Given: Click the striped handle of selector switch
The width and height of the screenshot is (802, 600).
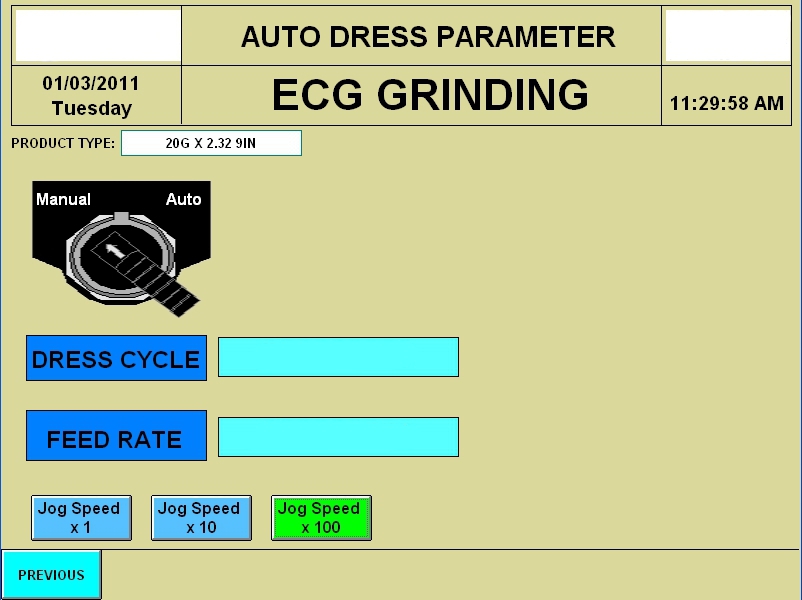Looking at the screenshot, I should coord(173,289).
